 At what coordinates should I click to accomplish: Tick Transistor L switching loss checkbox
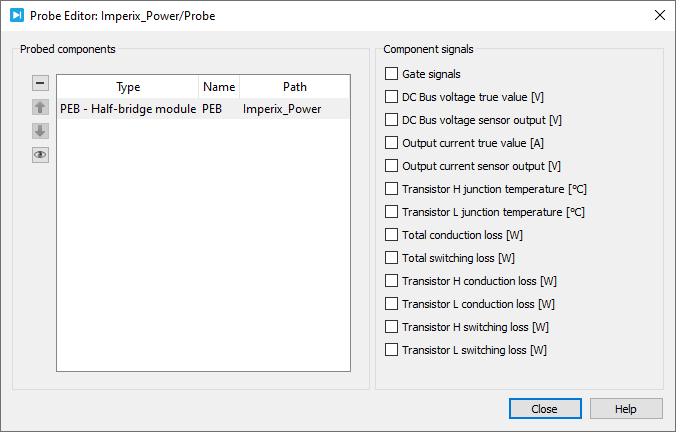coord(391,350)
